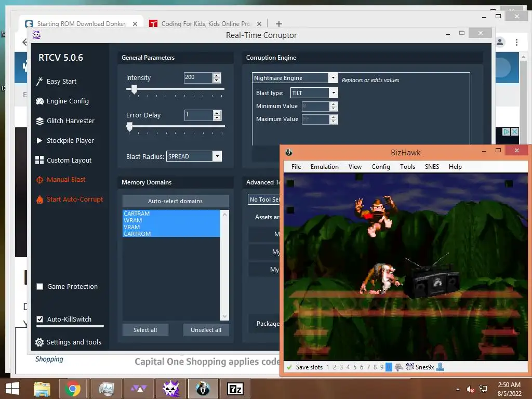Open BizHawk Config menu
Image resolution: width=532 pixels, height=399 pixels.
point(381,167)
